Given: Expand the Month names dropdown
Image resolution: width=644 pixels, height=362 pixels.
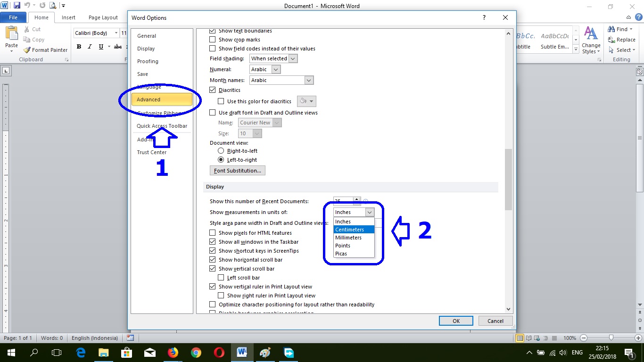Looking at the screenshot, I should pyautogui.click(x=309, y=80).
